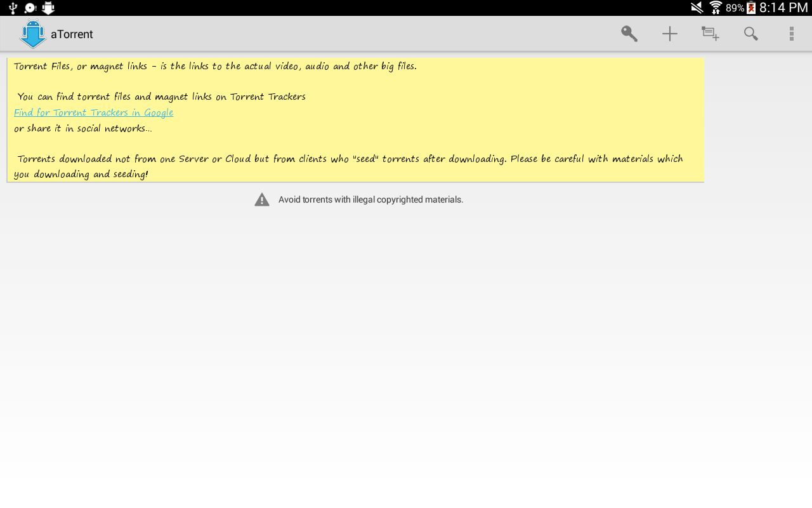
Task: Tap the yellow torrent info note
Action: tap(355, 120)
